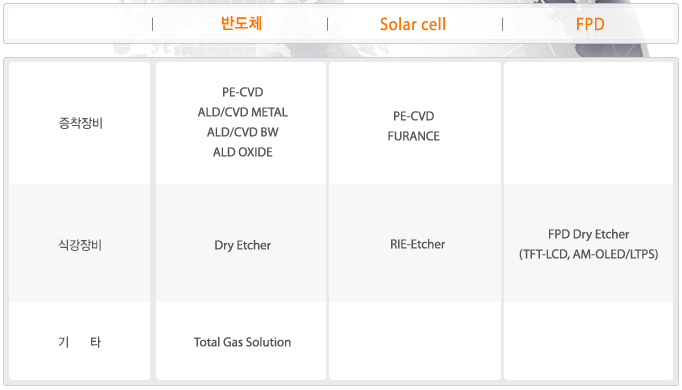
Task: Open PE-CVD under Solar cell column
Action: point(414,116)
